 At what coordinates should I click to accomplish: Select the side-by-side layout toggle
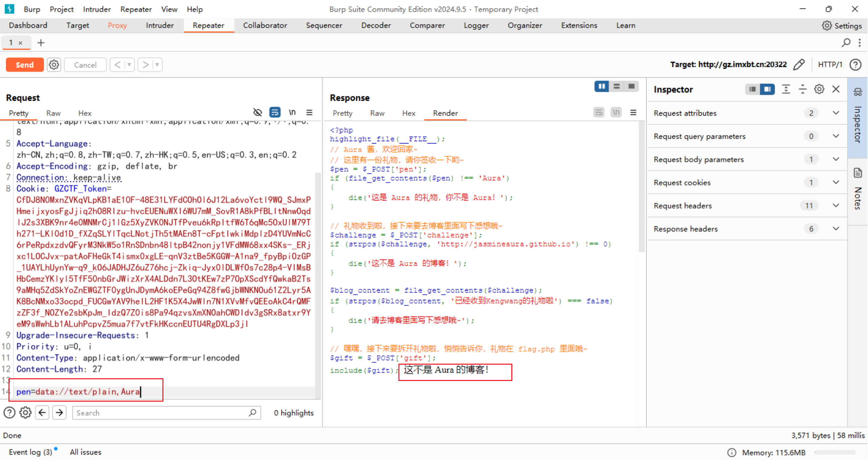point(601,87)
